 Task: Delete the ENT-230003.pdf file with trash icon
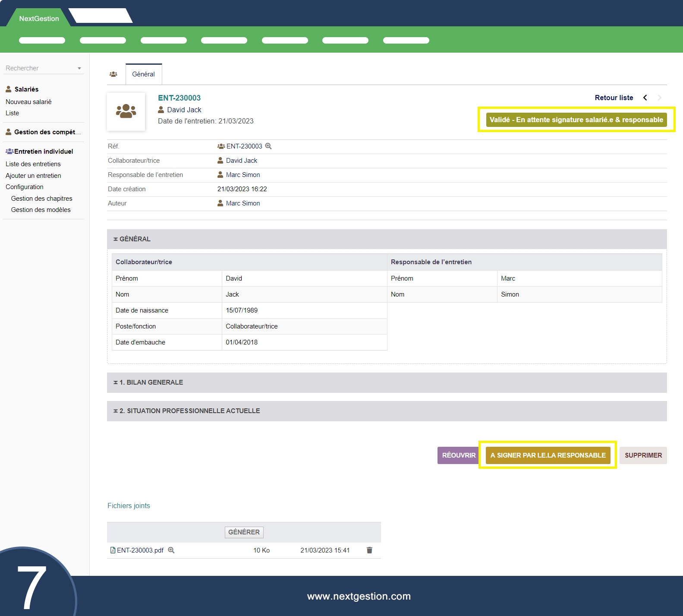click(x=369, y=550)
